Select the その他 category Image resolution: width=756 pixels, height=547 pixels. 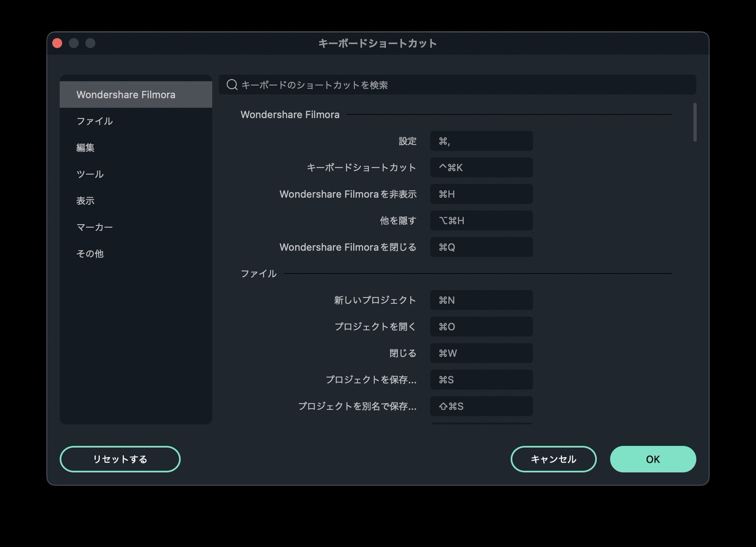(x=136, y=253)
